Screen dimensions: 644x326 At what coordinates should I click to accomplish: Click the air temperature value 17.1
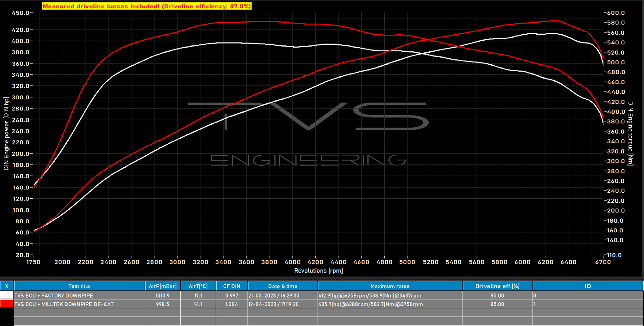coord(198,296)
